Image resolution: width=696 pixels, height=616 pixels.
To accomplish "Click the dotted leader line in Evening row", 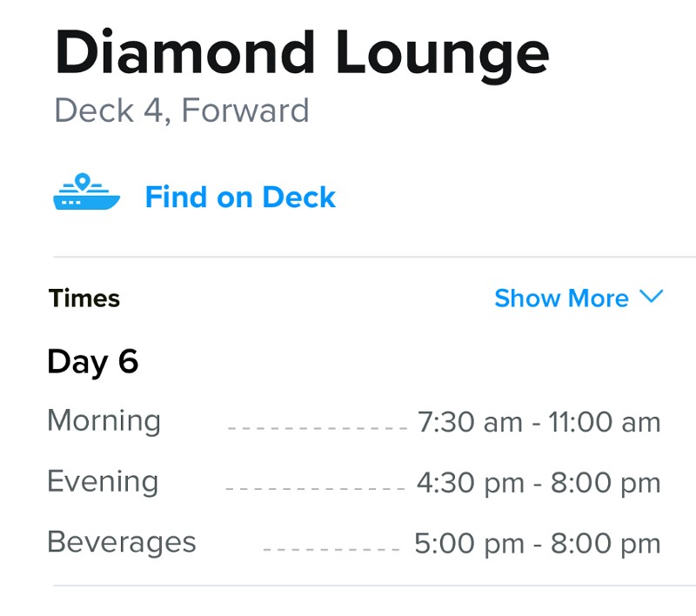I will (315, 489).
